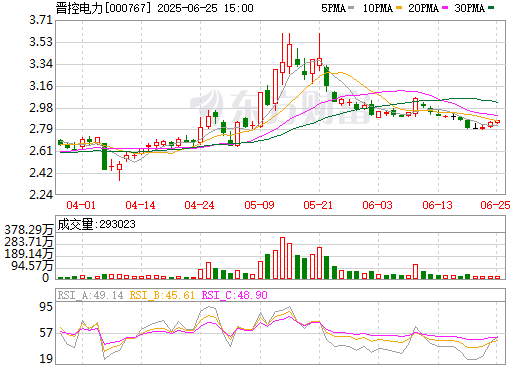Click the 2.98 price axis label

[41, 108]
